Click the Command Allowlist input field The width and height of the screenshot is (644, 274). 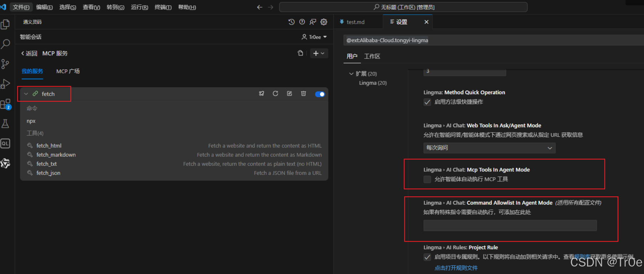pyautogui.click(x=510, y=226)
